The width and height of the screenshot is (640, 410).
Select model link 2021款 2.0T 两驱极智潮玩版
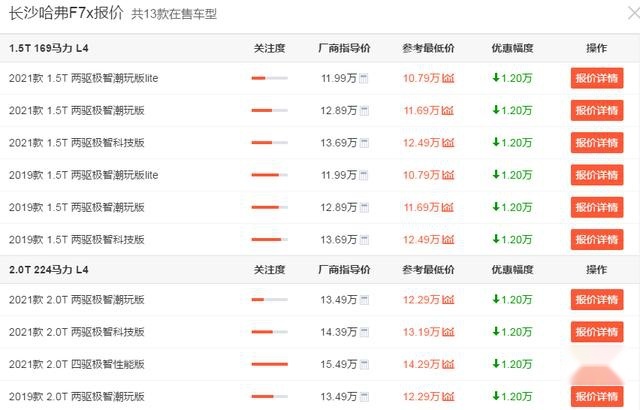(77, 300)
